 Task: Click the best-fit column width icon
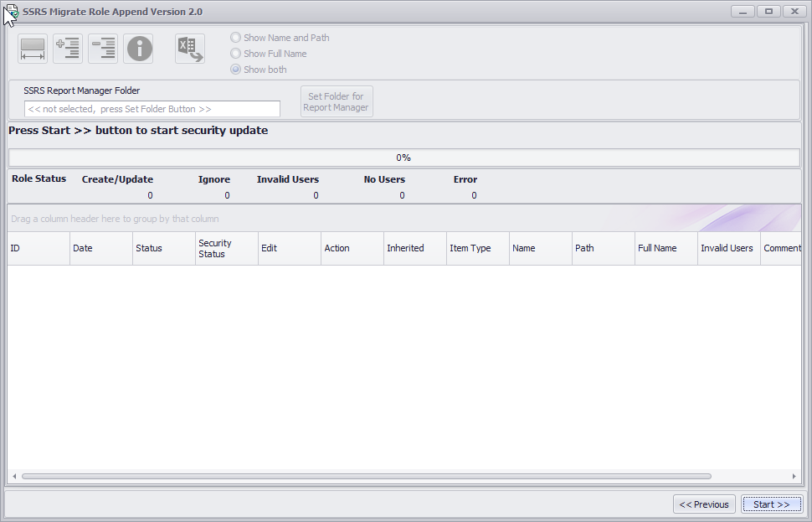pyautogui.click(x=33, y=49)
